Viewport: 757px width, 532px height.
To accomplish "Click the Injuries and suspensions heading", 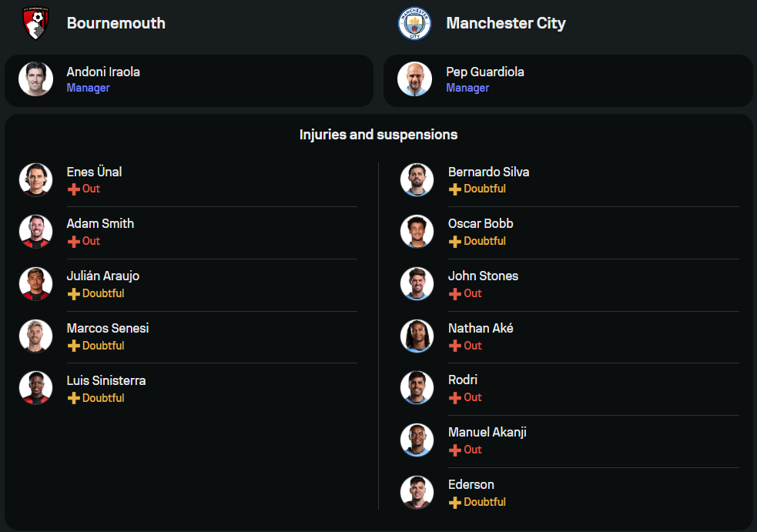I will click(379, 134).
